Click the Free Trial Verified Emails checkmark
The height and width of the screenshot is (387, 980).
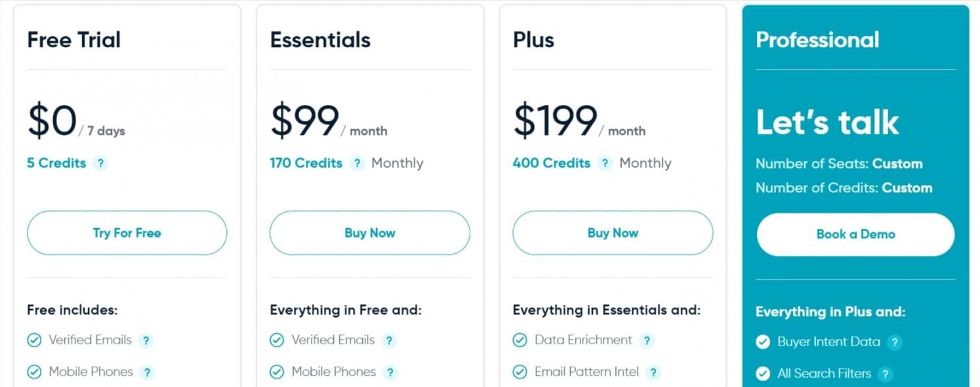point(34,340)
